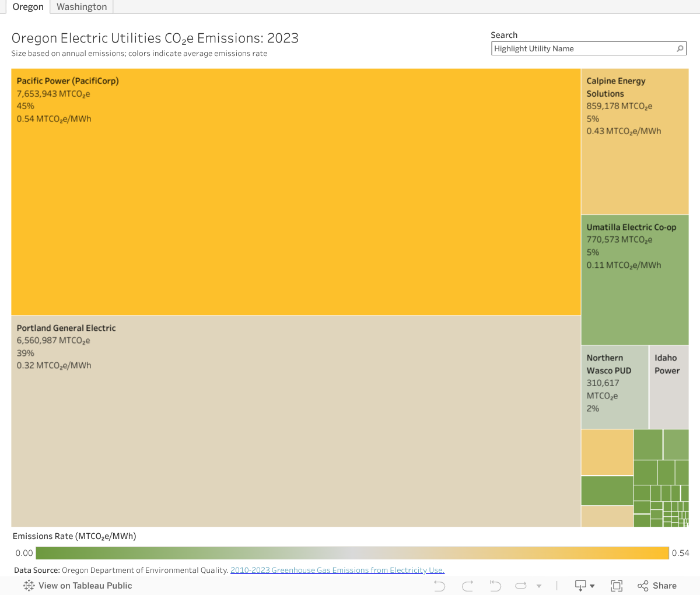Open the dropdown arrow next to Refresh

pos(539,586)
